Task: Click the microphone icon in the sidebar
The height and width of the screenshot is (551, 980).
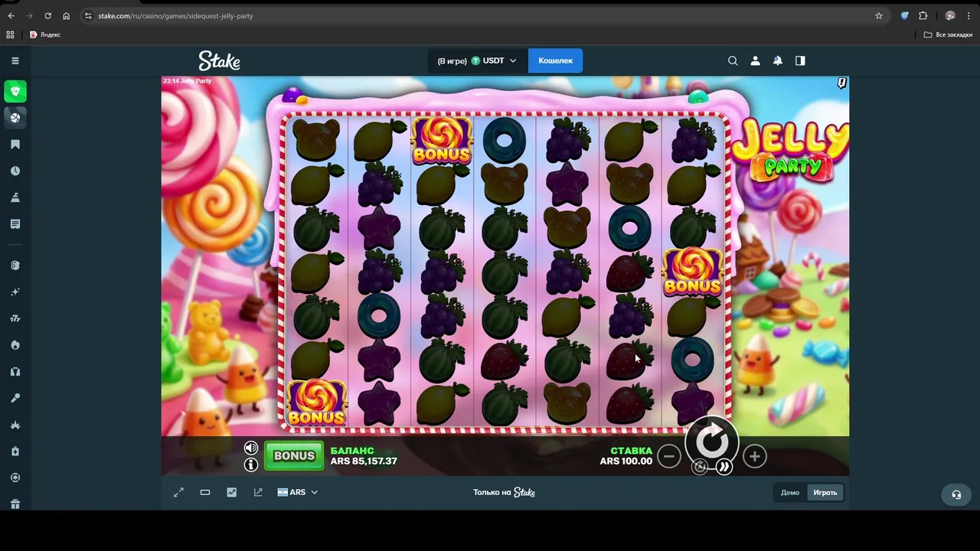Action: 15,398
